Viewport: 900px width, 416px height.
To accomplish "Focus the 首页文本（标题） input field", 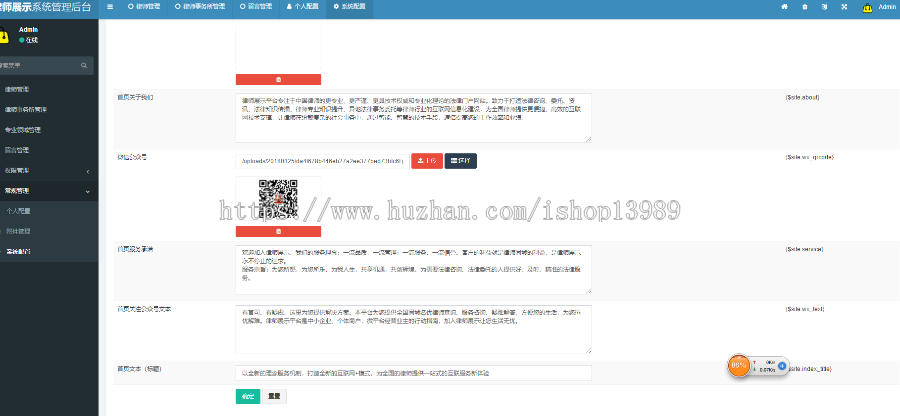I will (x=413, y=373).
